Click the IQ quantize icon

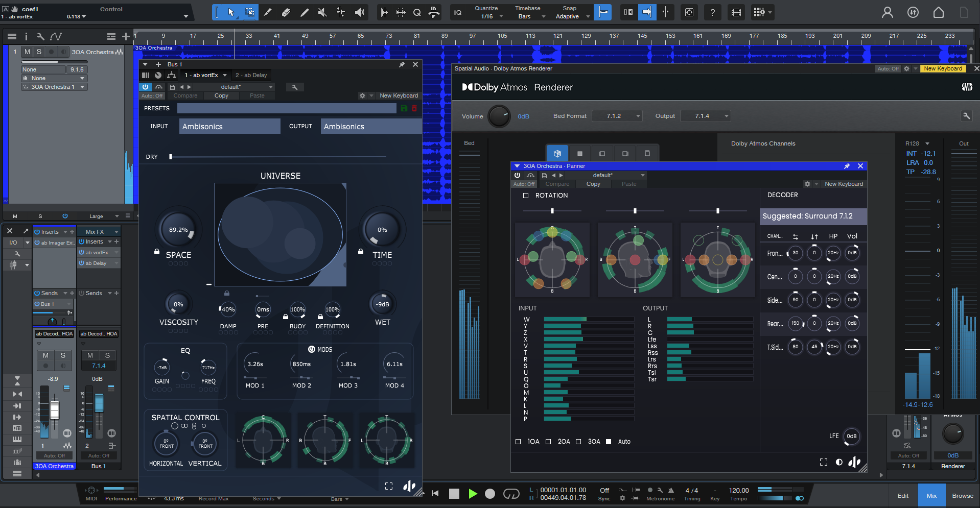[458, 12]
